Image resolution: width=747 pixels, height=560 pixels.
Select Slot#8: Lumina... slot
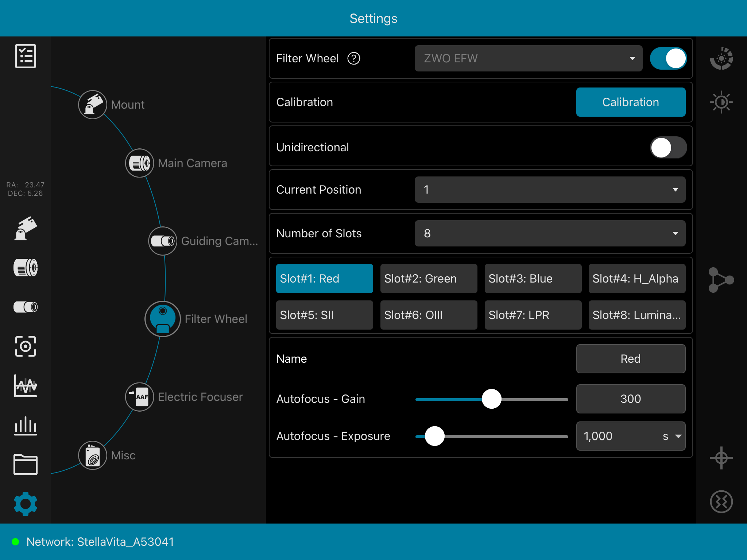(x=637, y=315)
